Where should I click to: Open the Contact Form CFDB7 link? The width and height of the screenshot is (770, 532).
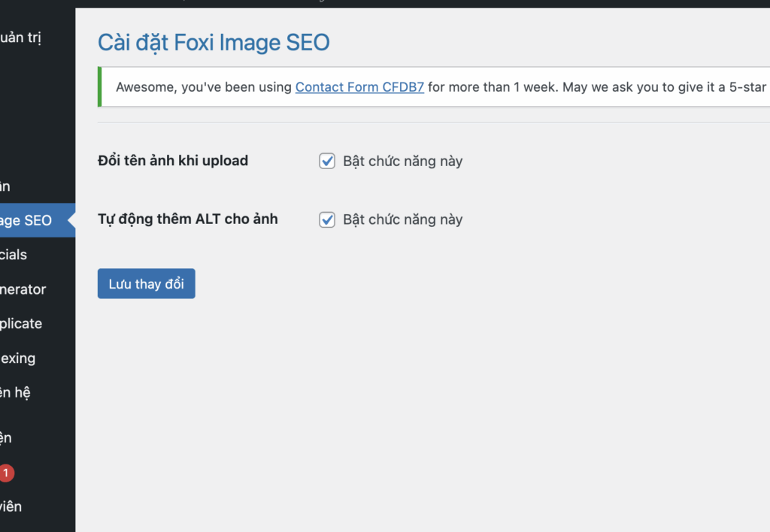point(359,87)
